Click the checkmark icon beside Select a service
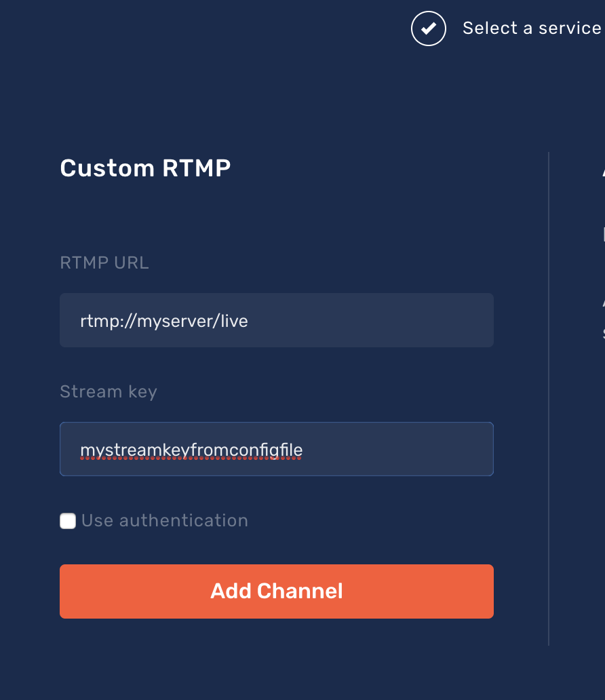The width and height of the screenshot is (605, 700). point(428,28)
